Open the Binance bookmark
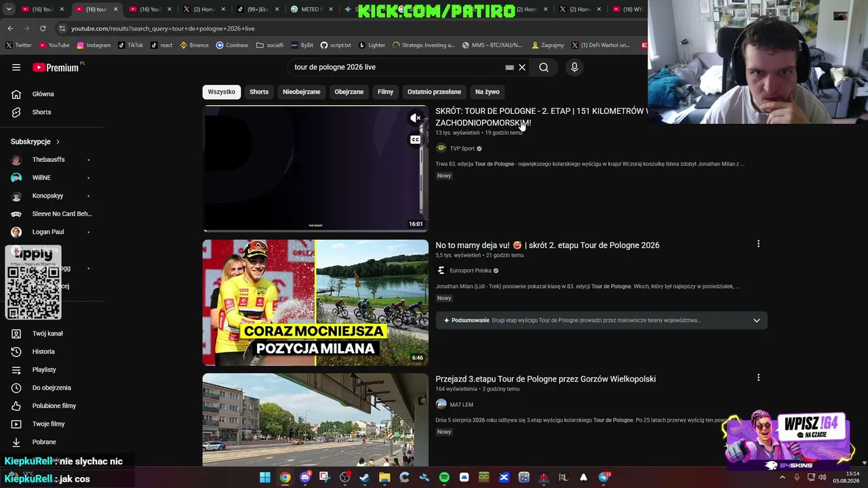 coord(194,45)
